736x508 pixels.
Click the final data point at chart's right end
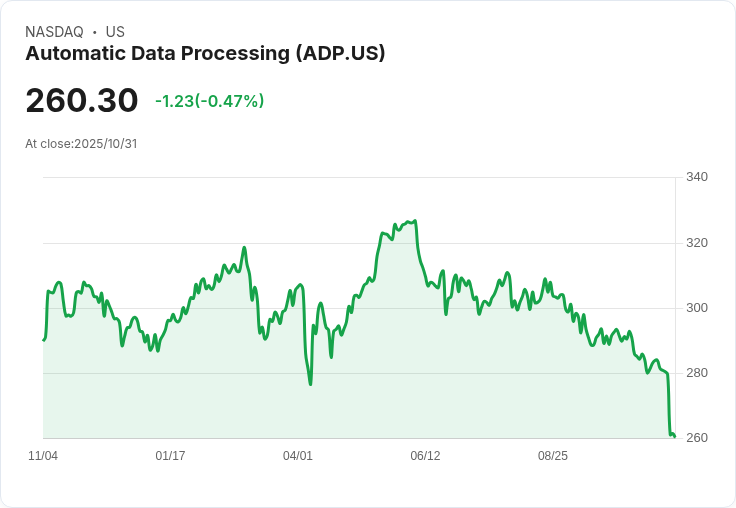tap(675, 437)
